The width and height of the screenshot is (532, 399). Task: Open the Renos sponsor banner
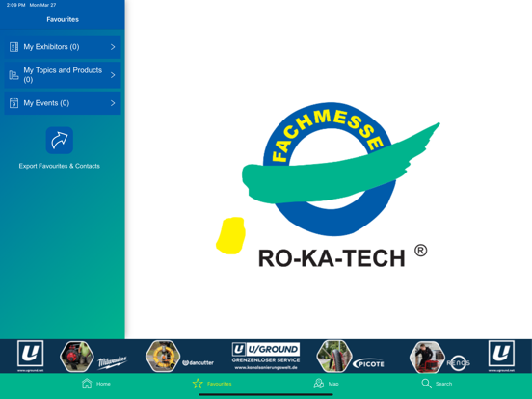pyautogui.click(x=440, y=357)
